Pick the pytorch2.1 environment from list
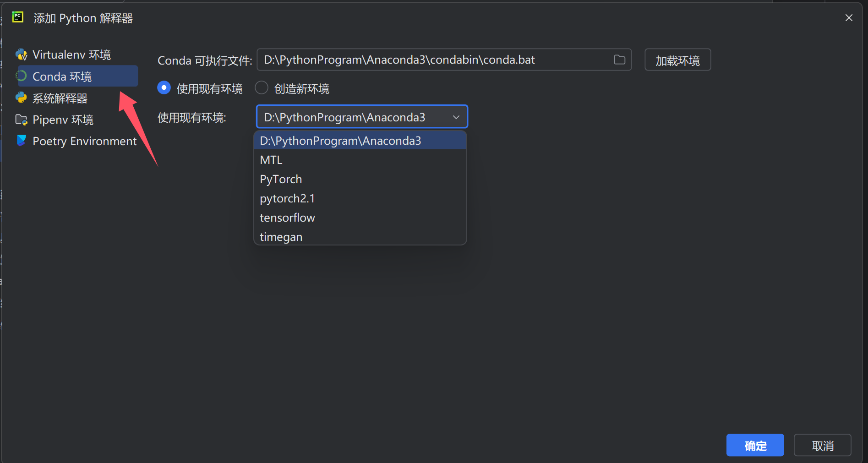Screen dimensions: 868x463 [x=360, y=198]
